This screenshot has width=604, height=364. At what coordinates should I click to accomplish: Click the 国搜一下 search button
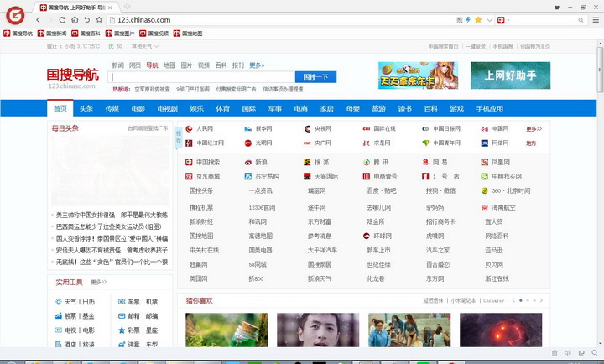coord(316,77)
